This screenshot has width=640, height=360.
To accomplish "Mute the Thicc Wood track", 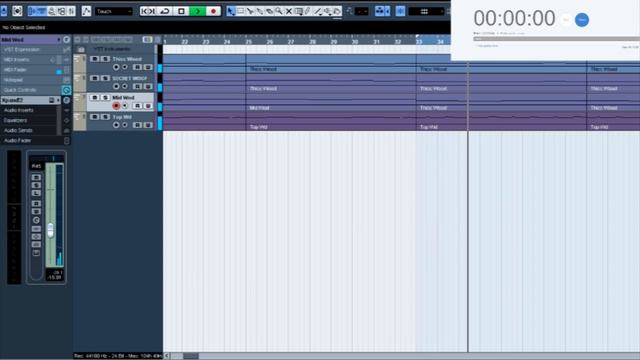I will [x=95, y=59].
